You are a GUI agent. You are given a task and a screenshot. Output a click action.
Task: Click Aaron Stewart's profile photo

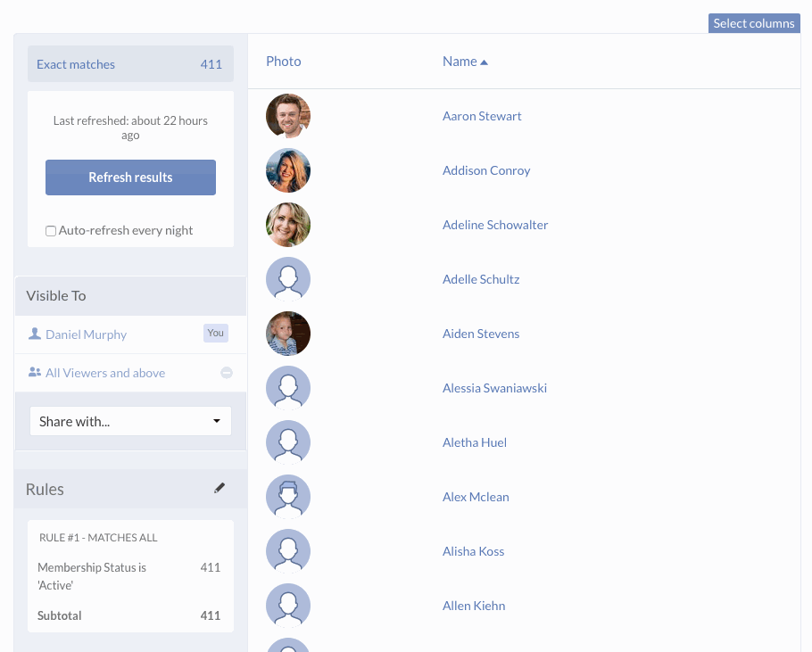click(x=288, y=116)
